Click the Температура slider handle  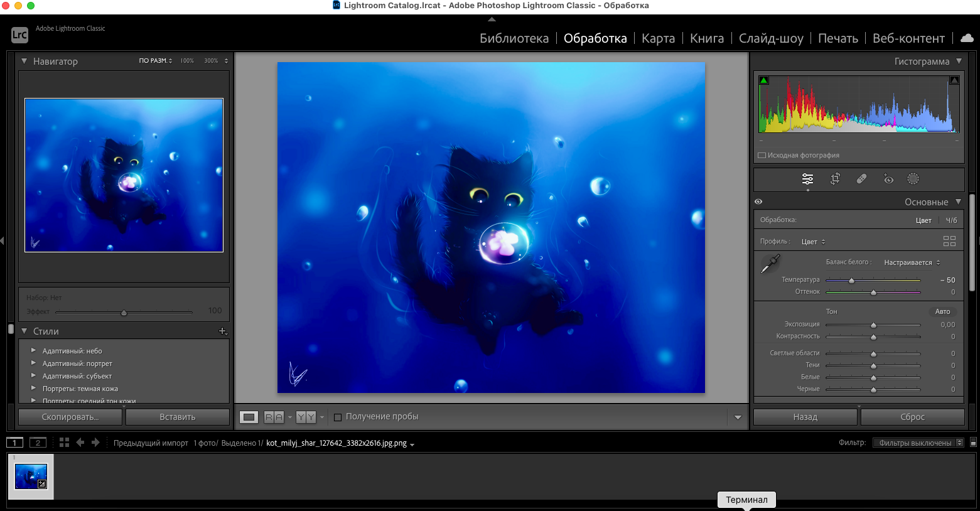click(851, 281)
